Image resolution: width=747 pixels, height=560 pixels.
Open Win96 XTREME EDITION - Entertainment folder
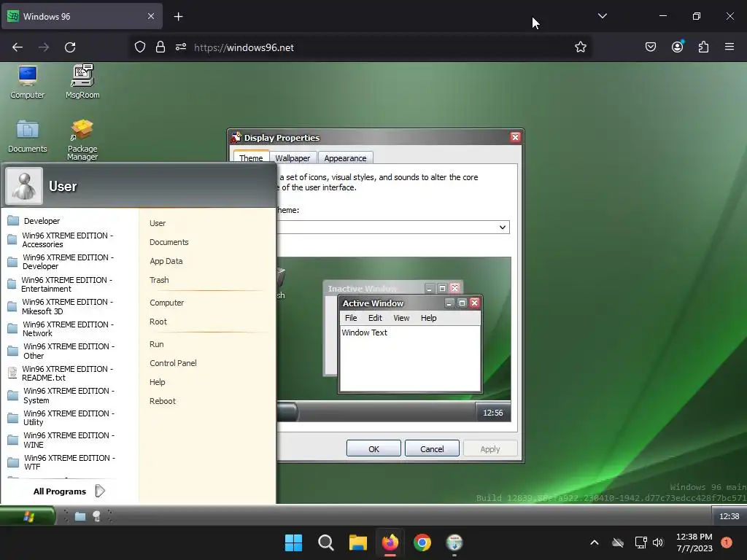coord(61,284)
